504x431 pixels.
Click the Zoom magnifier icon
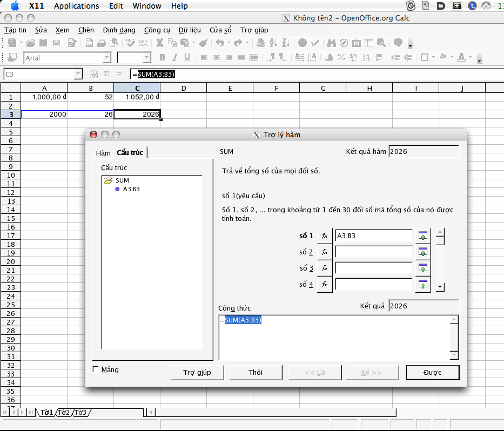(381, 43)
